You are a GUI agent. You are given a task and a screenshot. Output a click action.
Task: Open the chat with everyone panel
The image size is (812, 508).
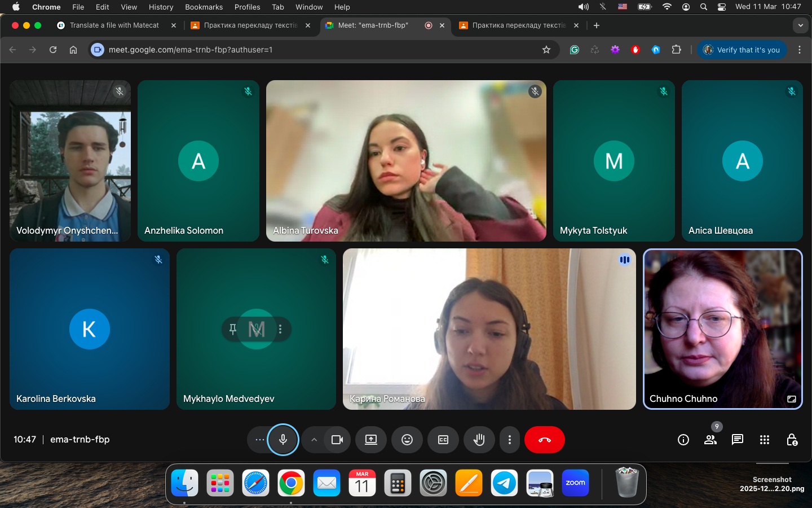click(x=737, y=440)
